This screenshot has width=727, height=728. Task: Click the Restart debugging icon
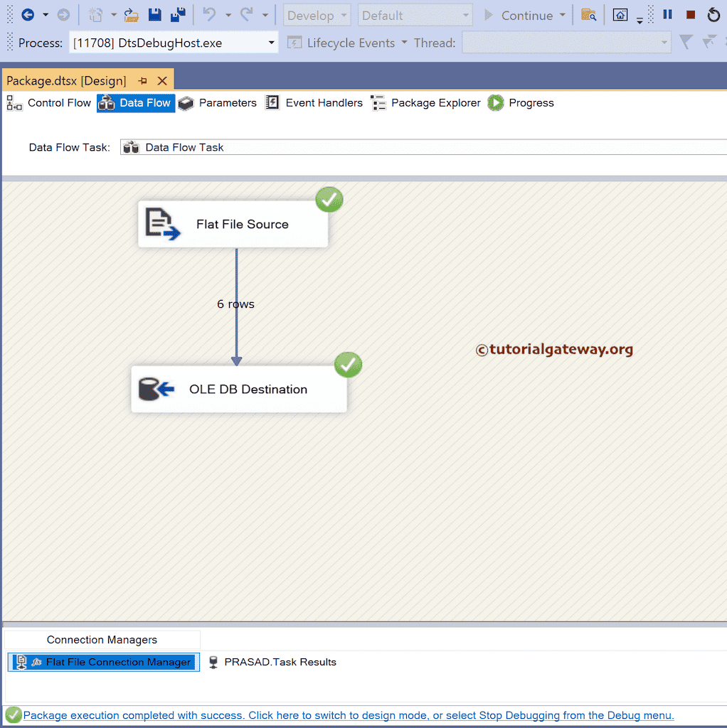pos(713,14)
